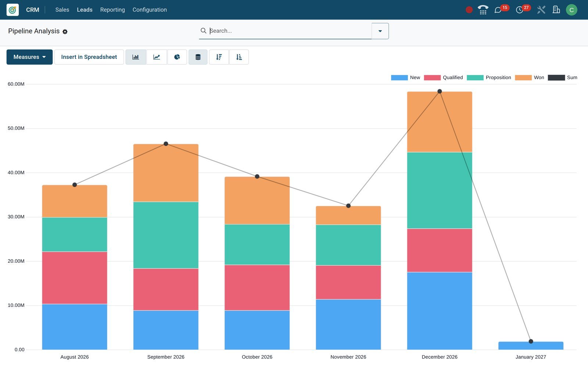Sort chart in ascending order

pyautogui.click(x=239, y=57)
